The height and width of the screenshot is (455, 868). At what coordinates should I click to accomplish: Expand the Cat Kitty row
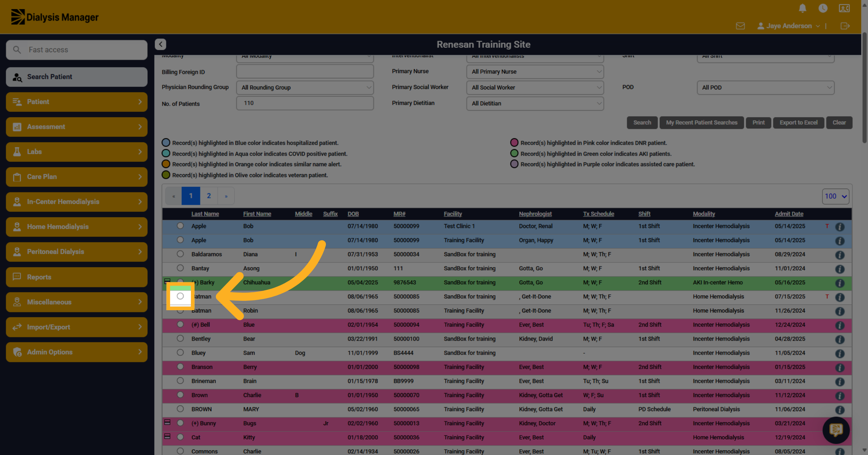(167, 437)
